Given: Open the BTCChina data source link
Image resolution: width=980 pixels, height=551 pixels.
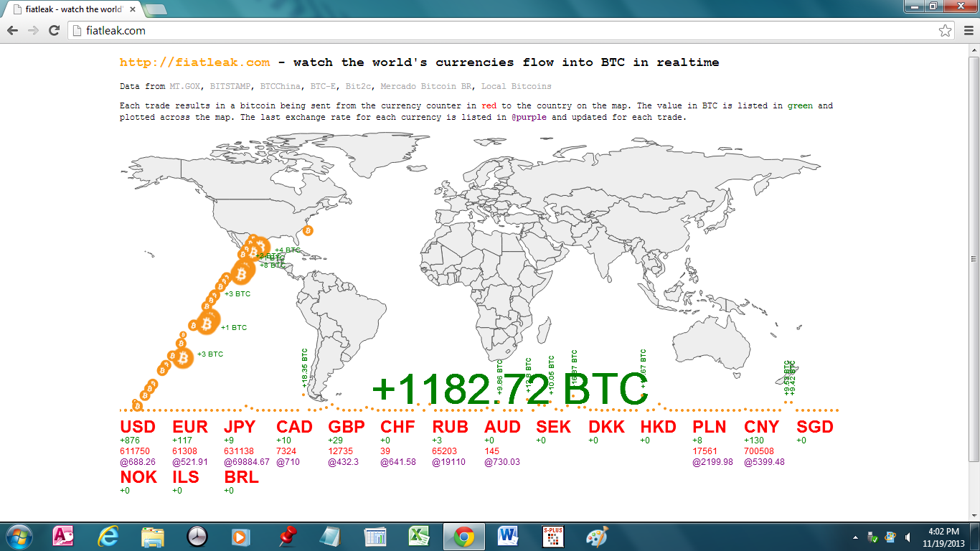Looking at the screenshot, I should tap(281, 86).
